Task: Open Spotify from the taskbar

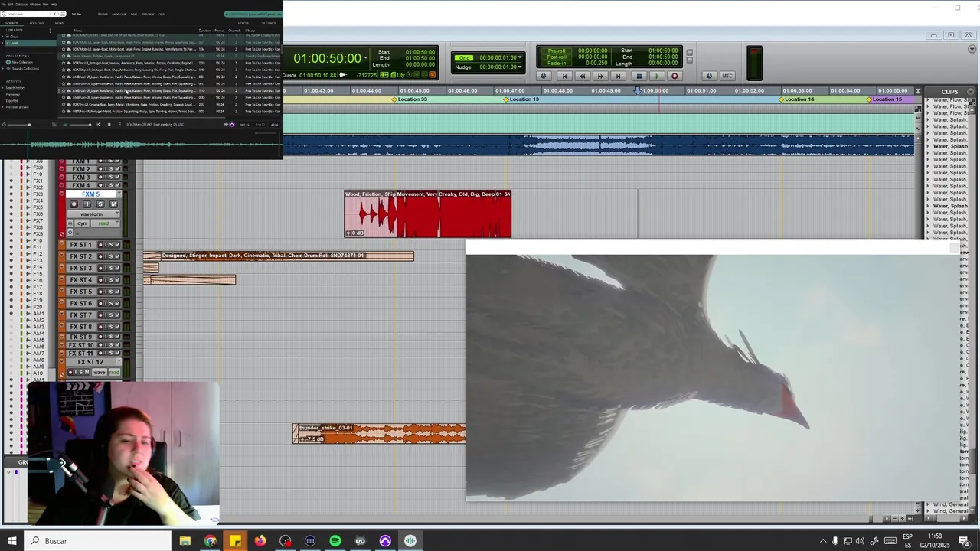Action: [x=335, y=541]
